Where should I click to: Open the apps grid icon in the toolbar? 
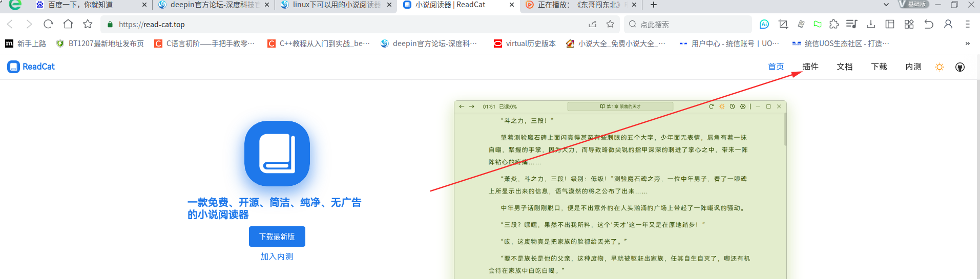(909, 24)
